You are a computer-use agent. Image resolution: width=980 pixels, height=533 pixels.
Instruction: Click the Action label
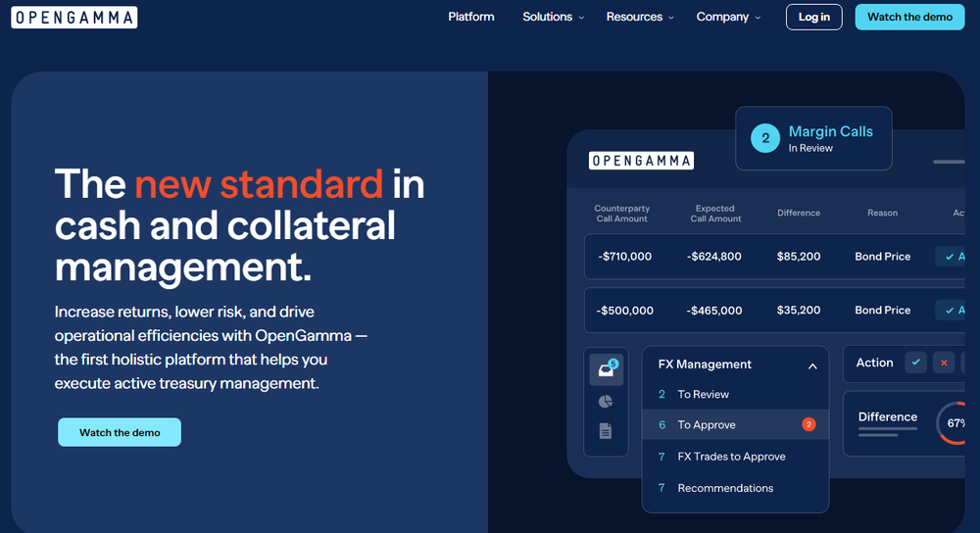pos(874,363)
